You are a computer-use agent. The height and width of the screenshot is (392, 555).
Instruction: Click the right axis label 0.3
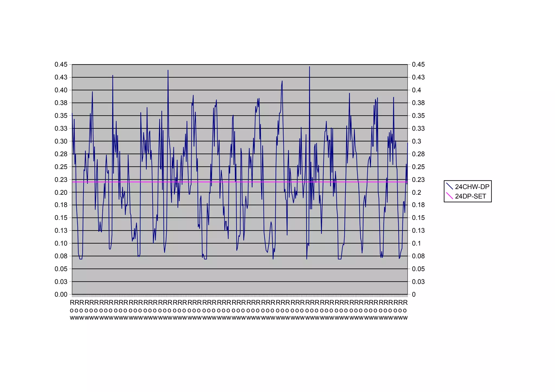pyautogui.click(x=417, y=141)
